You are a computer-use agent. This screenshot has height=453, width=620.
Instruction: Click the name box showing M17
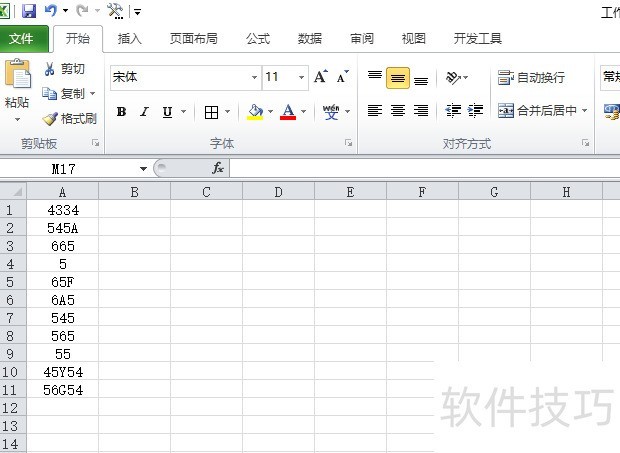coord(63,169)
